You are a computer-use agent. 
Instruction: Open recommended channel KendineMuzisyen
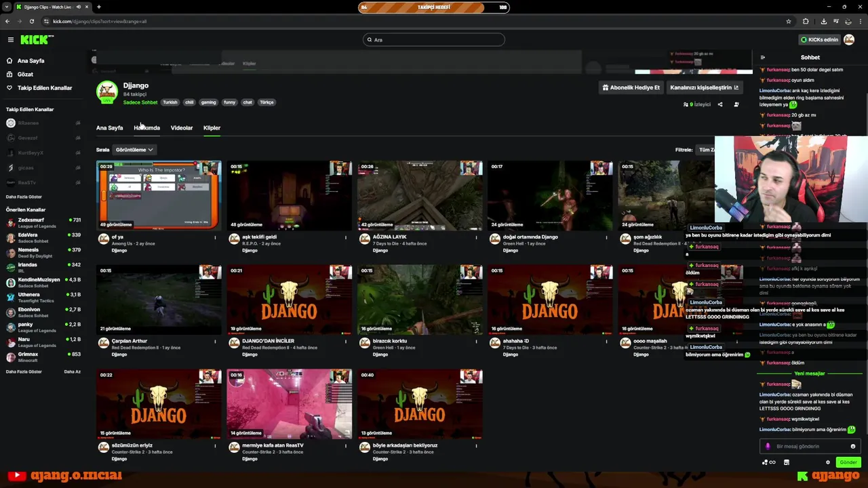[x=43, y=282]
